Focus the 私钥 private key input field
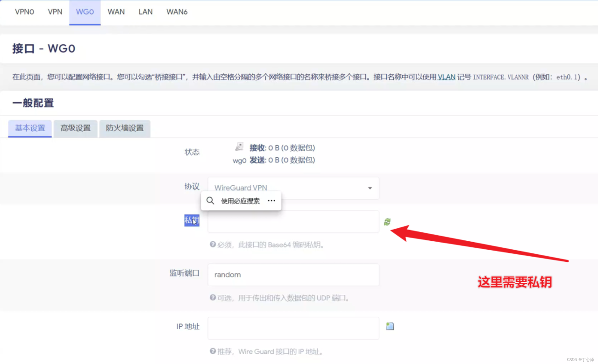This screenshot has width=598, height=364. [x=293, y=222]
